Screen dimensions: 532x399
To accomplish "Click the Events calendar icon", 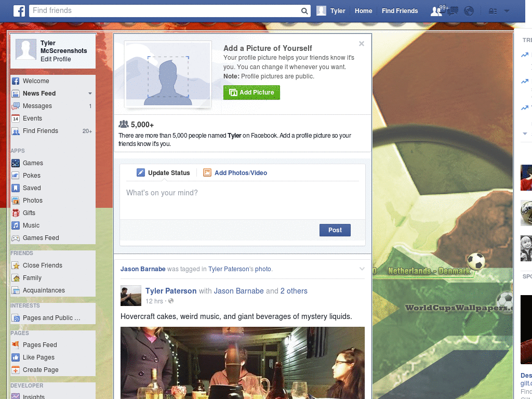I will click(x=16, y=118).
